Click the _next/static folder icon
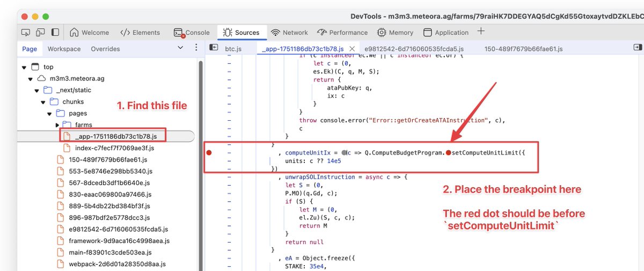 coord(48,90)
